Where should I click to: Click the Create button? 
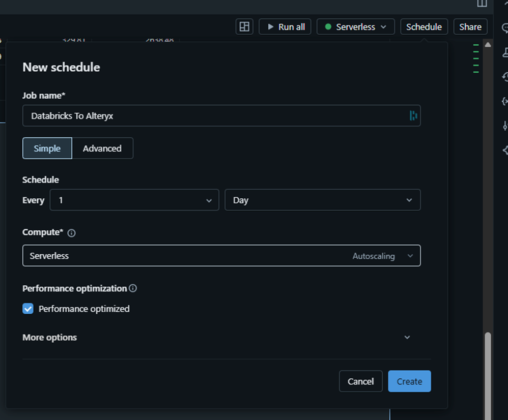coord(410,381)
